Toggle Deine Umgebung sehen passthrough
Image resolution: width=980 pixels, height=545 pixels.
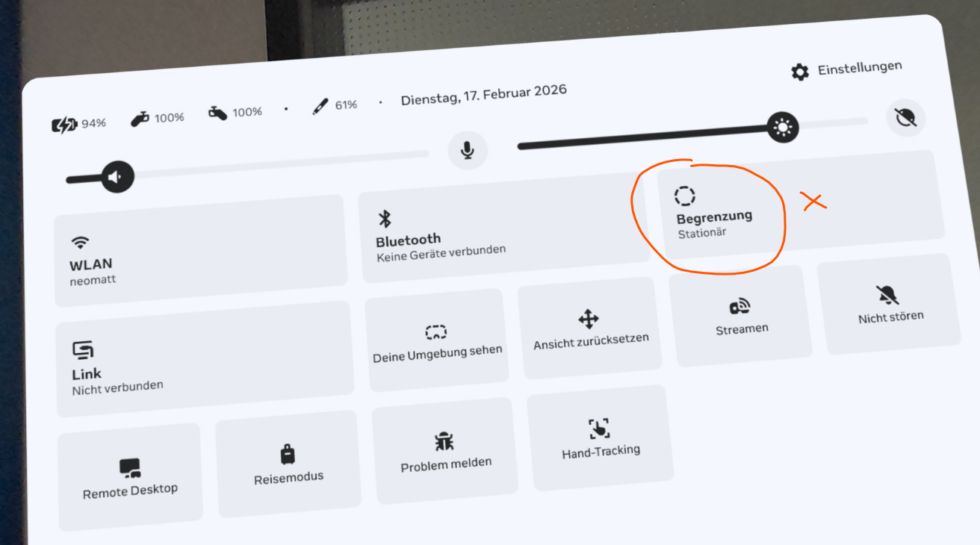(437, 340)
